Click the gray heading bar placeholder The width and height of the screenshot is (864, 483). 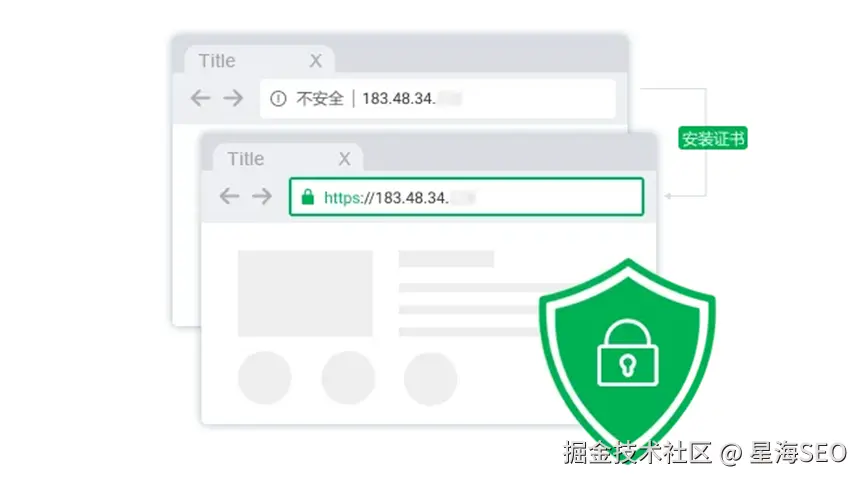(446, 259)
